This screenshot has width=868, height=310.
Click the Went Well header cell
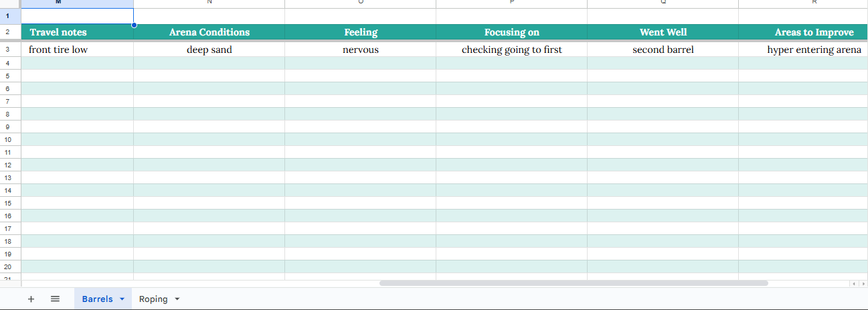663,32
